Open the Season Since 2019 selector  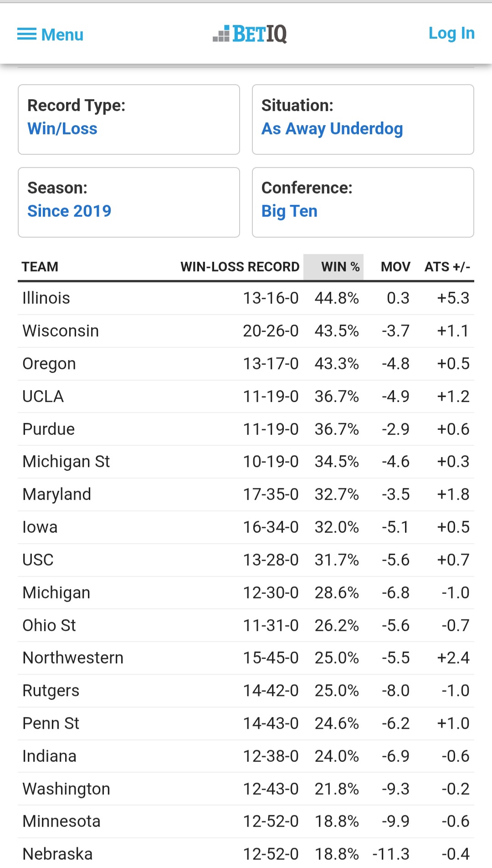point(128,202)
